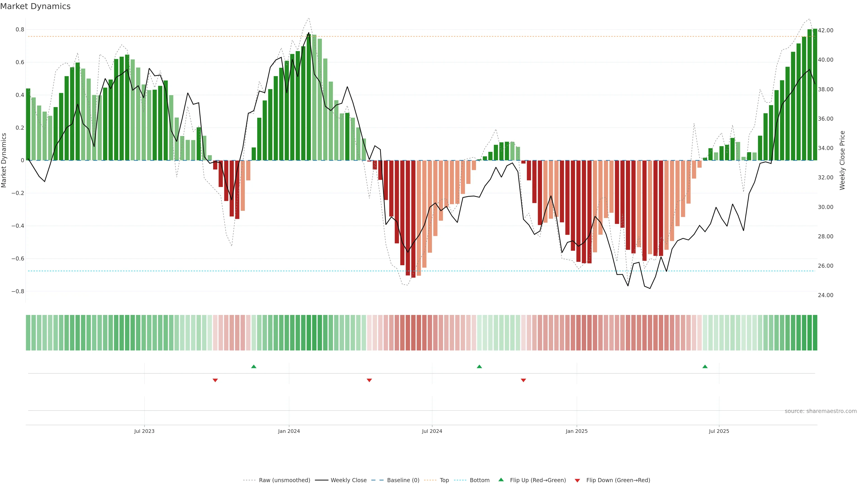The height and width of the screenshot is (488, 868).
Task: Click the darkest green rightmost heatmap cell
Action: click(815, 333)
